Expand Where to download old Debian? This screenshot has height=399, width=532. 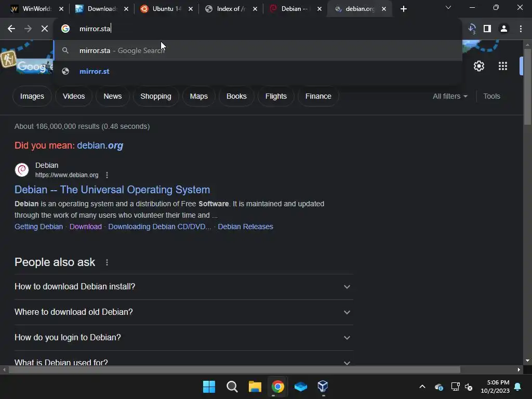pos(184,312)
